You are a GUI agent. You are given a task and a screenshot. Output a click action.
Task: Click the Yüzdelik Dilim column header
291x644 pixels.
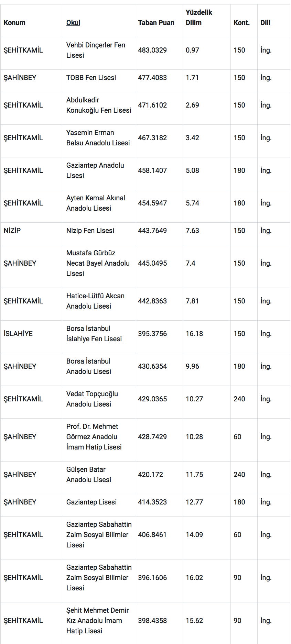coord(199,18)
